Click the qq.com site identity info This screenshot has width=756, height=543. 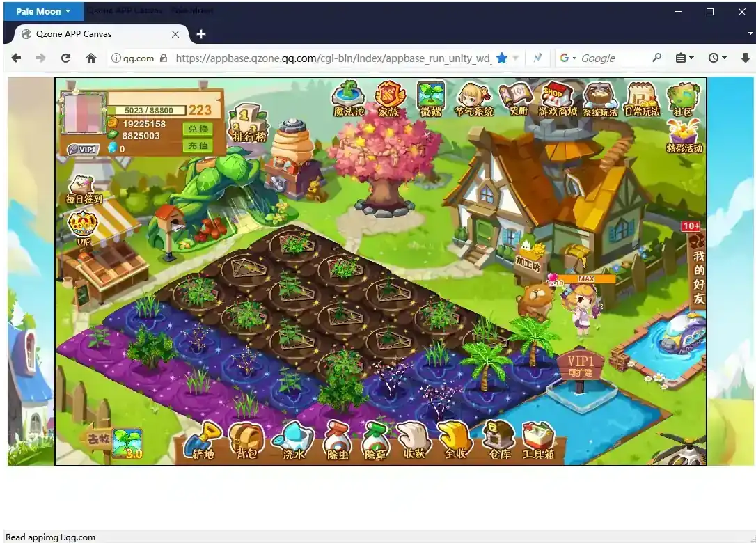coord(133,58)
